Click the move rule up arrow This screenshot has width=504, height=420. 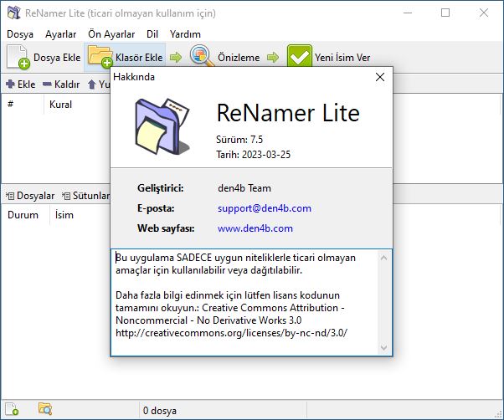tap(92, 85)
